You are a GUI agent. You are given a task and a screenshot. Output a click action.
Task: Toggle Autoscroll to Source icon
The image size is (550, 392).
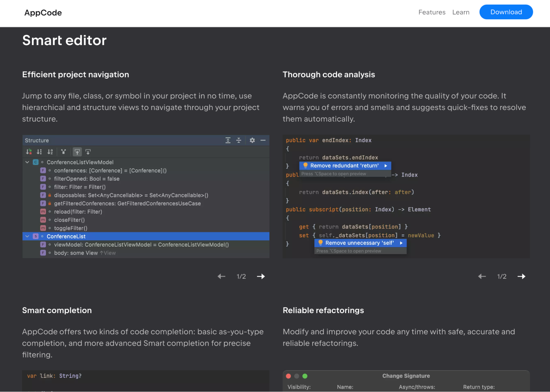[x=77, y=152]
